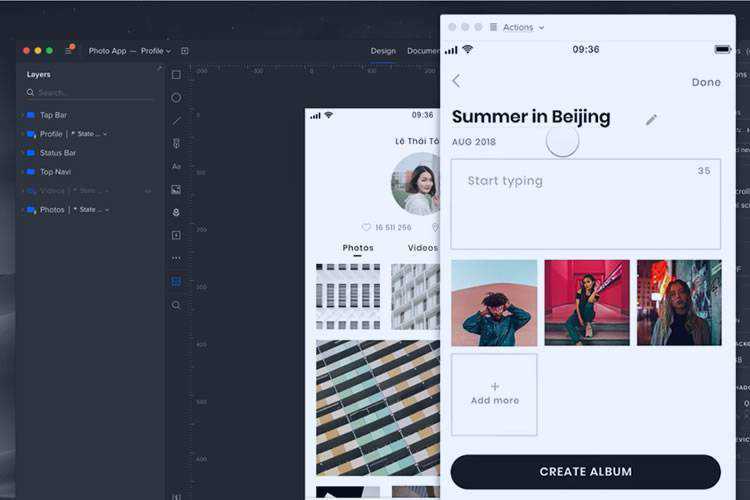Click the AUG 2018 date text
Viewport: 750px width, 500px height.
pos(474,142)
